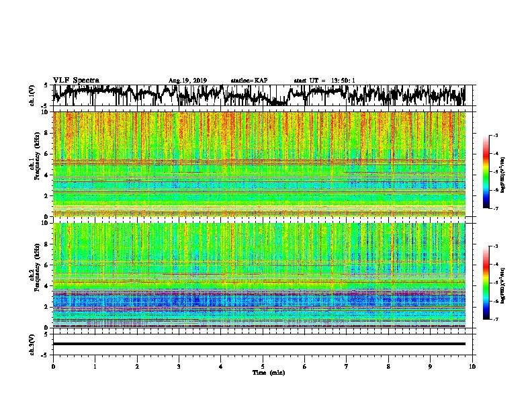
Task: Click the "5" tick of ch.1(V) axis
Action: [46, 85]
